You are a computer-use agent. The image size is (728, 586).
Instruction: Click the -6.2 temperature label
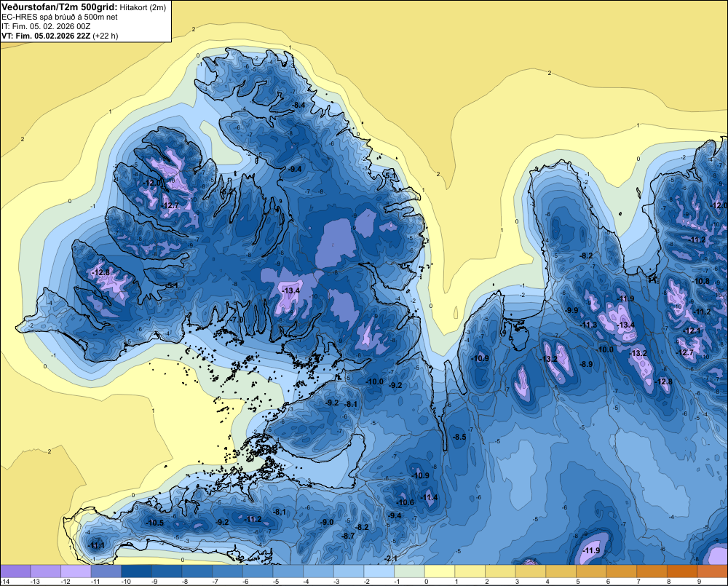(x=227, y=191)
